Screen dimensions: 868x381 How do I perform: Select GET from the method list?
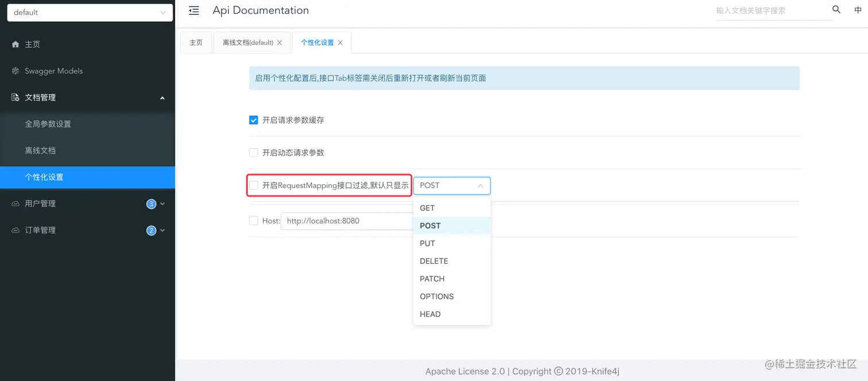452,208
